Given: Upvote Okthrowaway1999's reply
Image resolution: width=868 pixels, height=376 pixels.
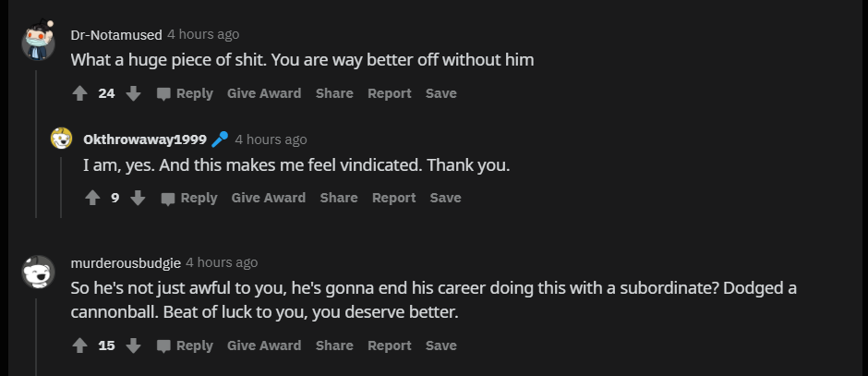Looking at the screenshot, I should 92,198.
